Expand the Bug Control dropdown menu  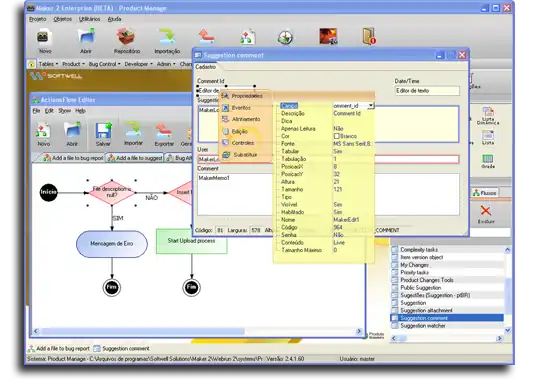(104, 64)
